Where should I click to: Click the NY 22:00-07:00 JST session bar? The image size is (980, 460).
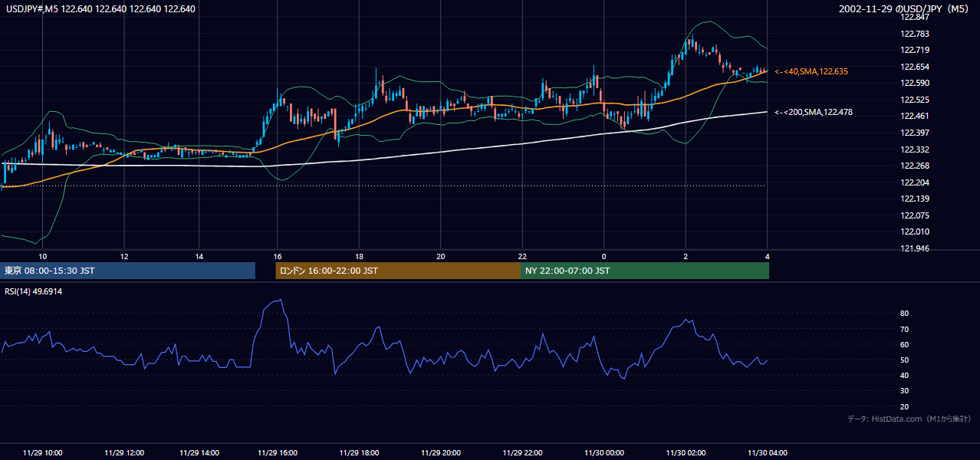[x=645, y=271]
